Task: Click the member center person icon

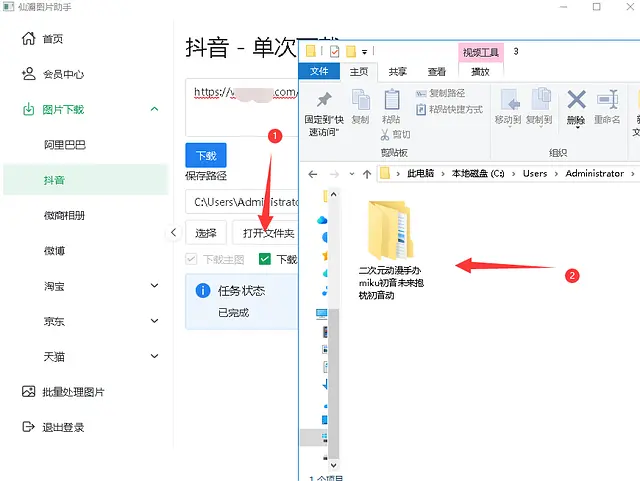Action: (x=29, y=74)
